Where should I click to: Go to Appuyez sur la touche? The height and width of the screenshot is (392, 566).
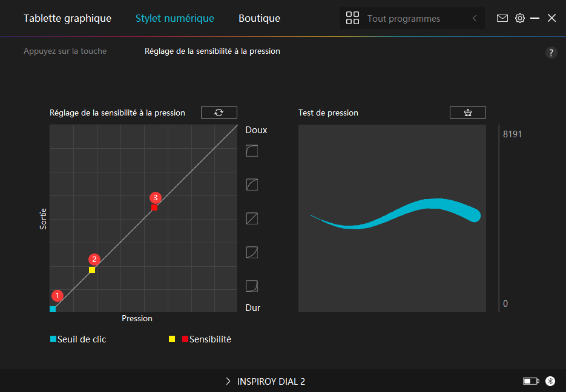click(65, 51)
